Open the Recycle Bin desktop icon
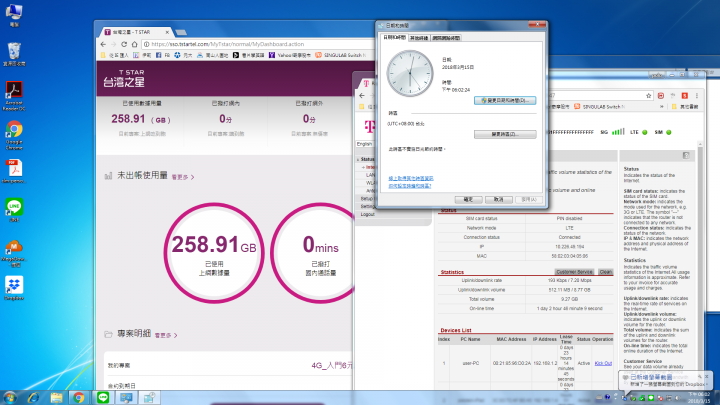Screen dimensions: 720x405 tap(14, 53)
